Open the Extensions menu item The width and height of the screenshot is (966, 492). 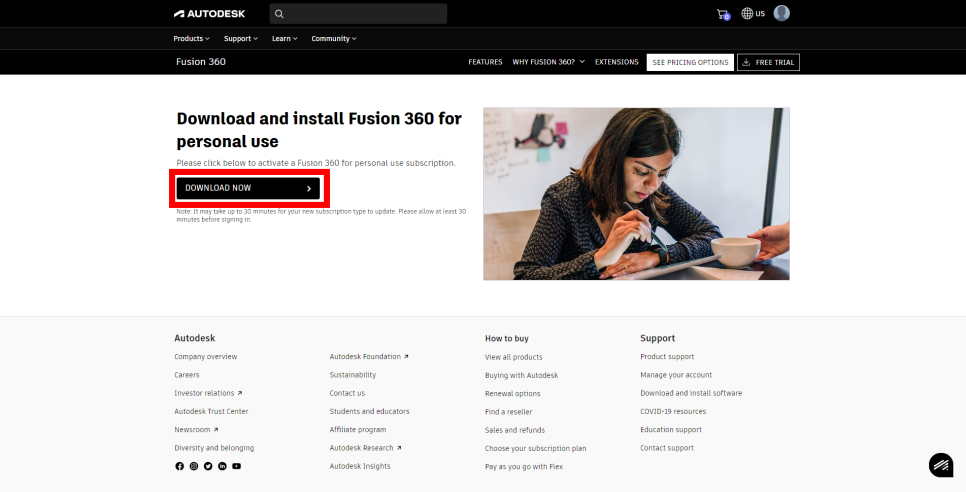pyautogui.click(x=616, y=62)
